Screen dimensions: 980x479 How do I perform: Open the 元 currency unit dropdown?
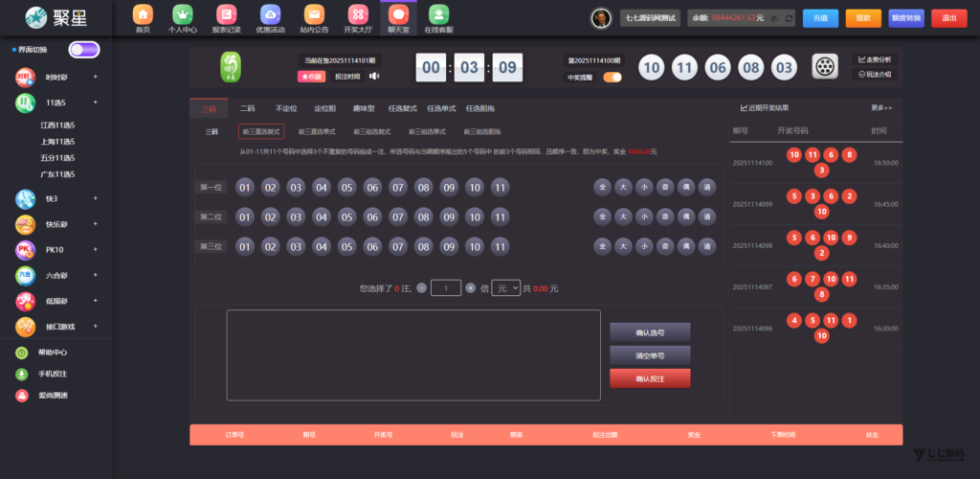pos(505,287)
